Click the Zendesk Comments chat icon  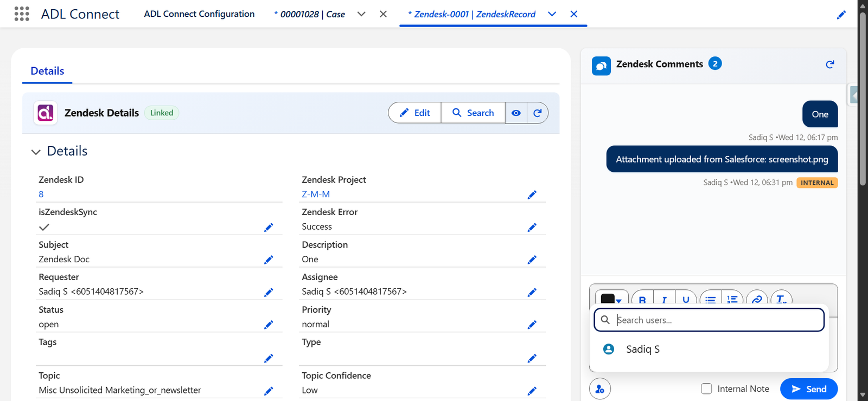[x=601, y=66]
